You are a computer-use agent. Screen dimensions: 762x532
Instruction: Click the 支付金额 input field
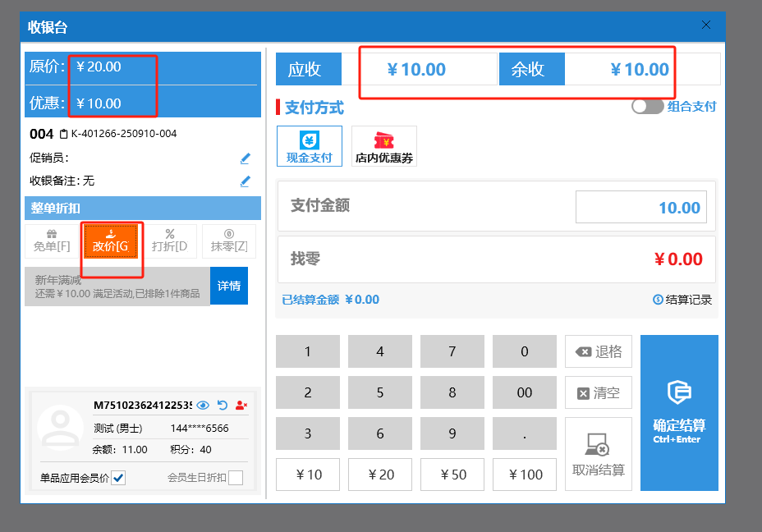click(x=640, y=208)
